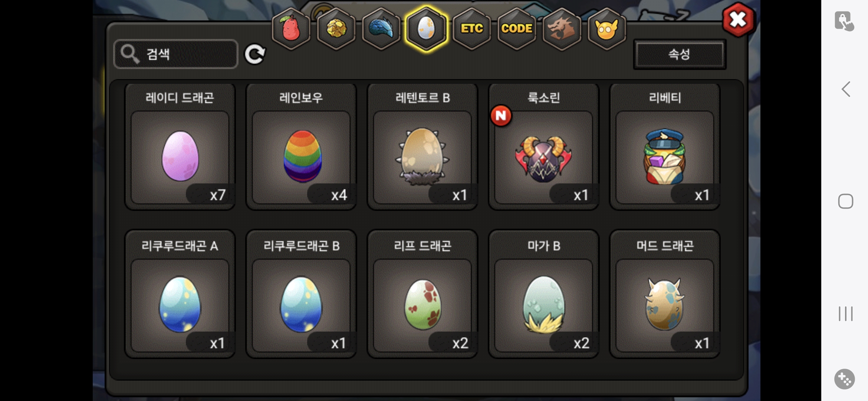Open the gold nugget category tab
This screenshot has height=401, width=868.
(336, 29)
